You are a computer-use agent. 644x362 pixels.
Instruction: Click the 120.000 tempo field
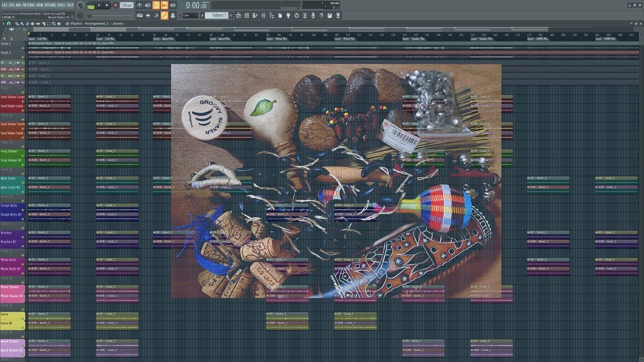(x=126, y=5)
